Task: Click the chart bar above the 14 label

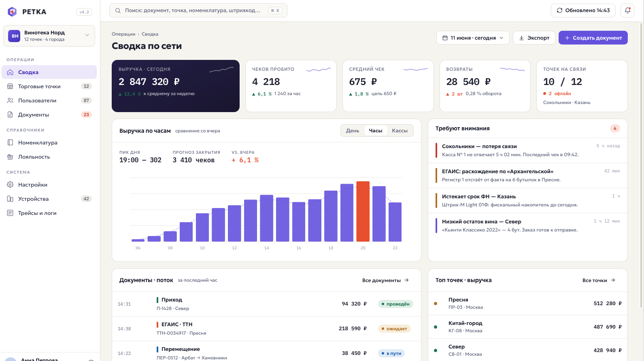Action: click(x=266, y=218)
